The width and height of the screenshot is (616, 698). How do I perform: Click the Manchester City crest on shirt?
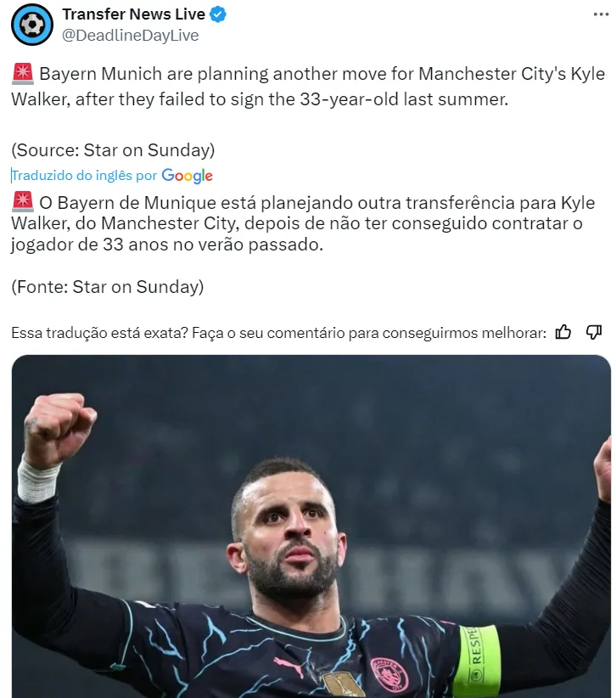[389, 675]
